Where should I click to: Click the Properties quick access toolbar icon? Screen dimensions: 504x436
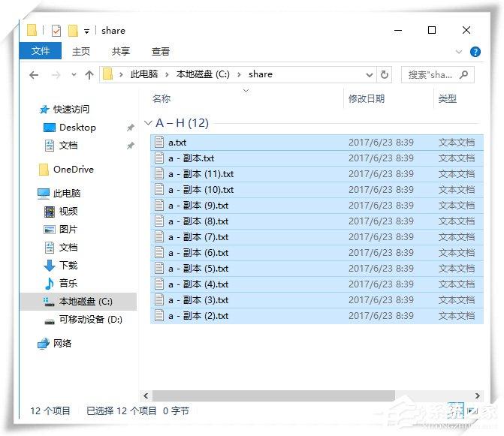coord(56,31)
